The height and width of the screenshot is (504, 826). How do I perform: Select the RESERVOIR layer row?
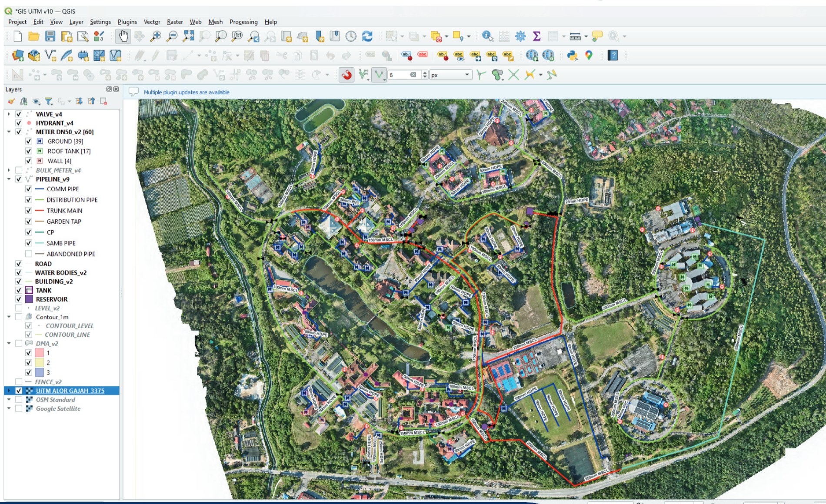(x=52, y=299)
